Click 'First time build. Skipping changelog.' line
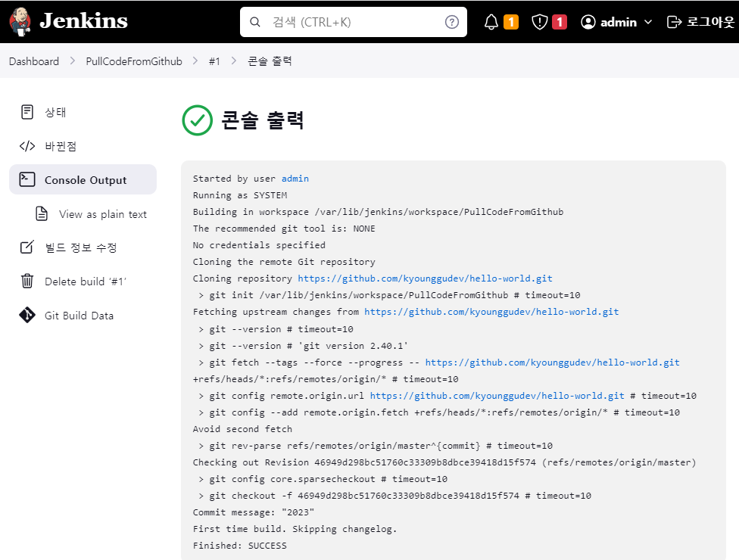The image size is (739, 560). tap(295, 529)
